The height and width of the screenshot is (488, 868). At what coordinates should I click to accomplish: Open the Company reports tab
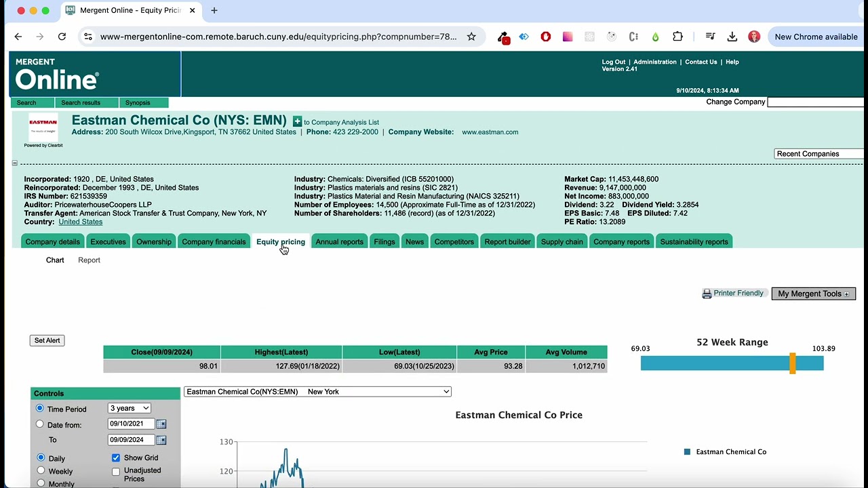pos(621,241)
